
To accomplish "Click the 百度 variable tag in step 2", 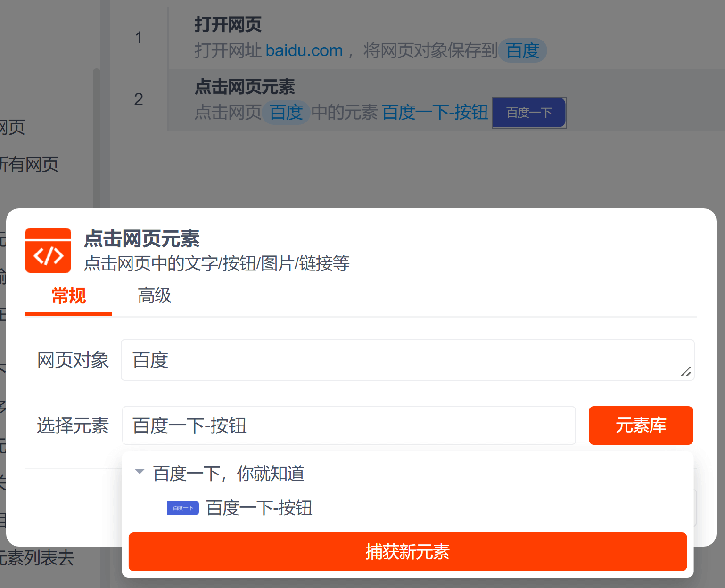I will point(286,113).
